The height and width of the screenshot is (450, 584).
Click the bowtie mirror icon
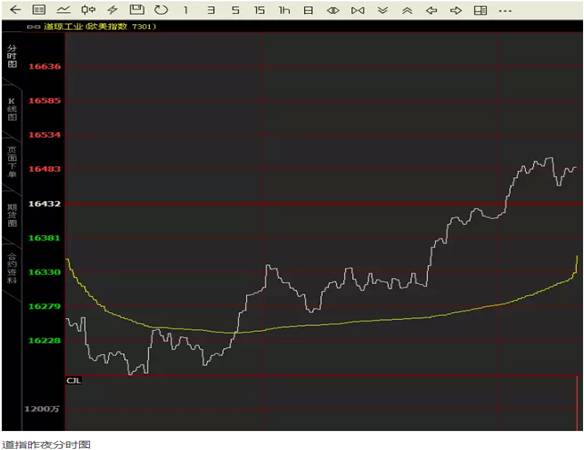(x=358, y=10)
